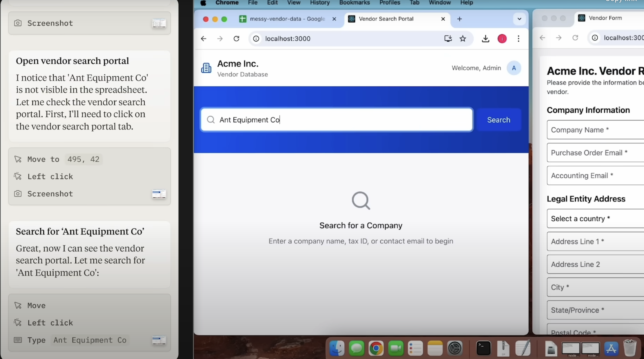The height and width of the screenshot is (359, 644).
Task: Click the browser reload/refresh icon
Action: [x=237, y=39]
